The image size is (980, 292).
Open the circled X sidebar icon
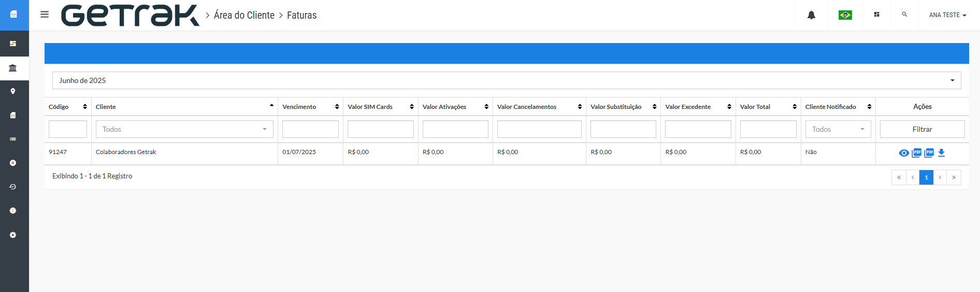tap(13, 163)
